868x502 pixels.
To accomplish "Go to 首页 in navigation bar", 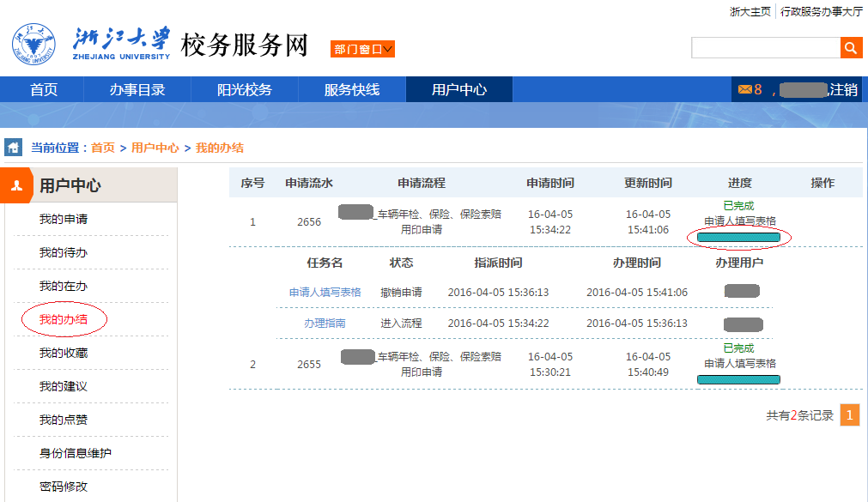I will pyautogui.click(x=43, y=89).
